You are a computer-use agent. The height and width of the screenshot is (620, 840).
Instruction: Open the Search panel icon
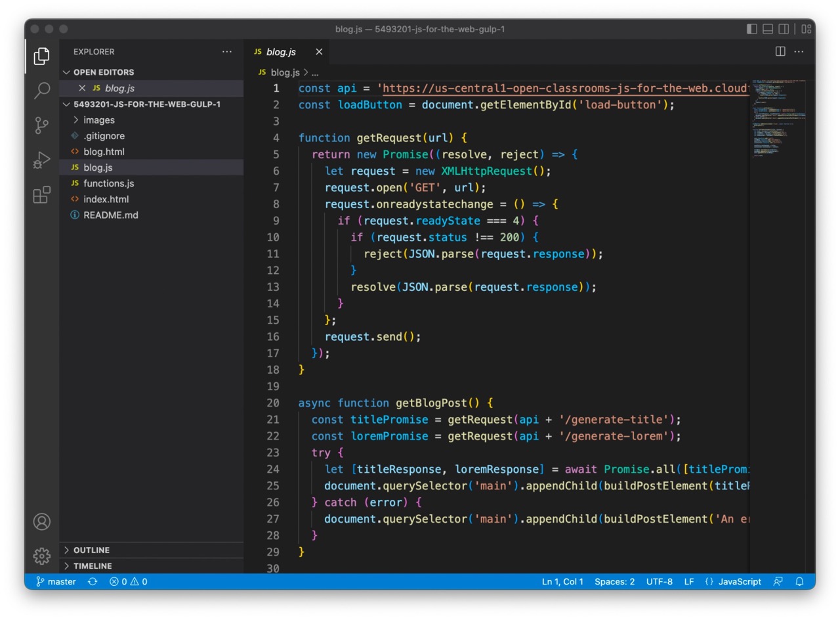41,90
